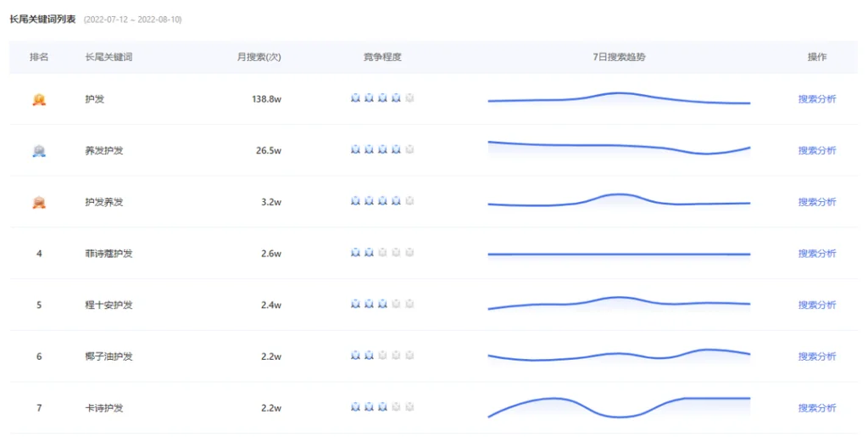868x437 pixels.
Task: Select the keyword 椰子油护发
Action: 108,356
